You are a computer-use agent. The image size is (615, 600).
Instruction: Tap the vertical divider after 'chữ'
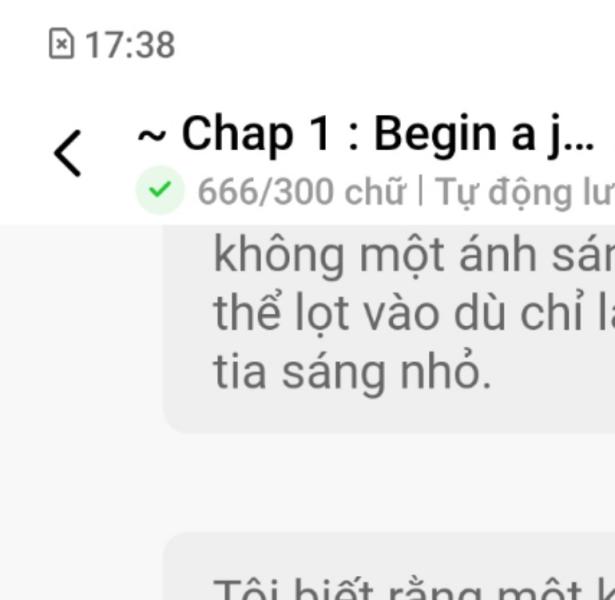click(420, 191)
